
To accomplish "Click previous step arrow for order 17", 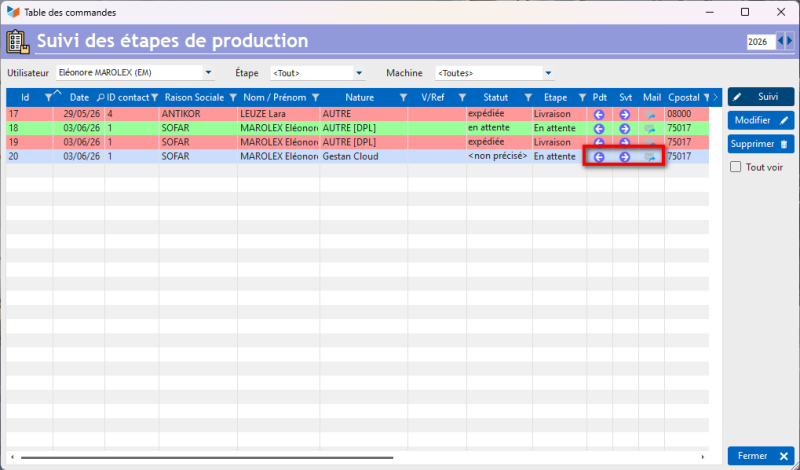I will (599, 114).
